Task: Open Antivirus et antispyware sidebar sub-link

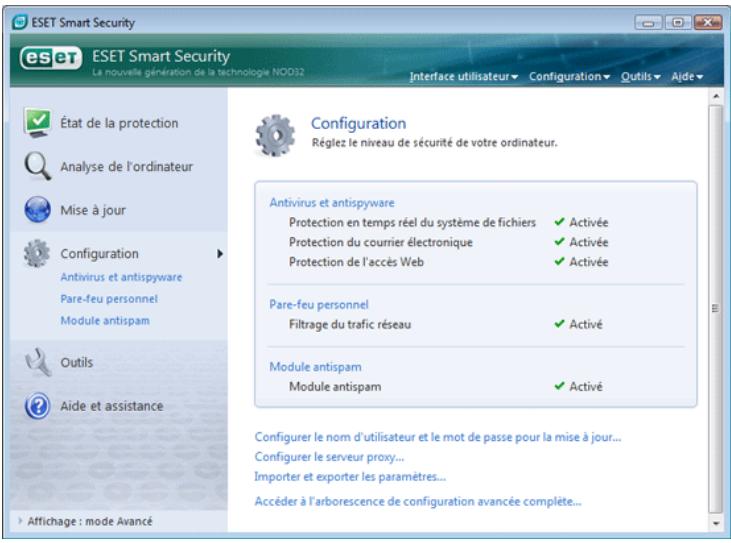Action: coord(121,277)
